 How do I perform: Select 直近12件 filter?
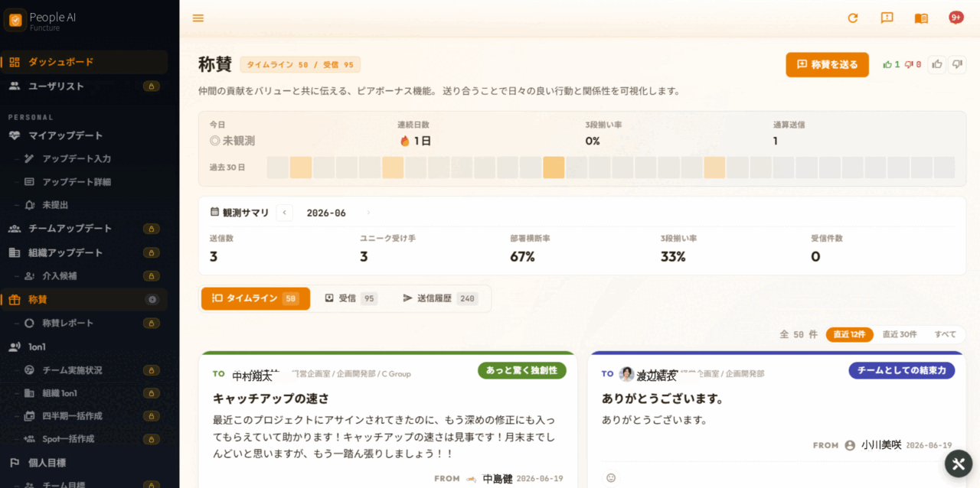[849, 334]
